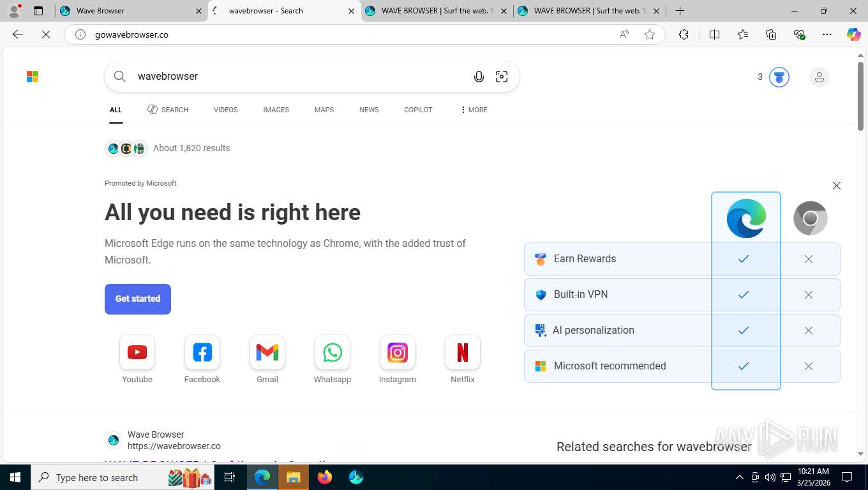Switch to the MAPS tab
Image resolution: width=868 pixels, height=490 pixels.
(324, 110)
